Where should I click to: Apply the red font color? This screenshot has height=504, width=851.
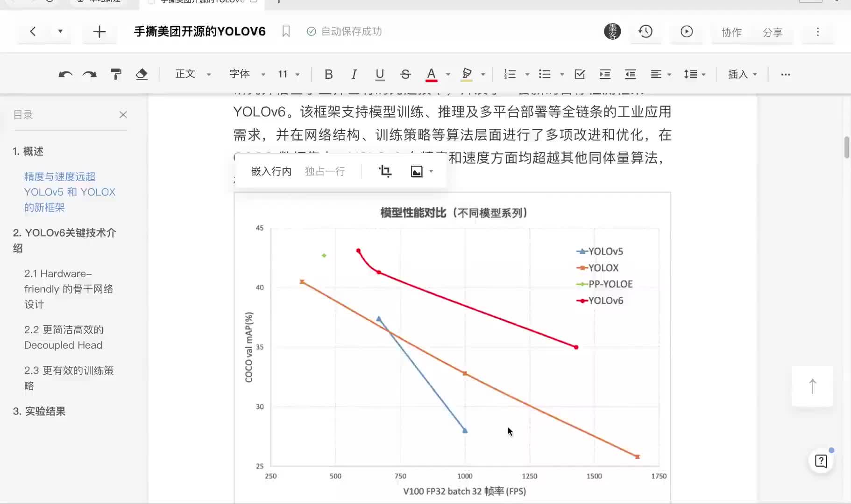click(x=432, y=74)
